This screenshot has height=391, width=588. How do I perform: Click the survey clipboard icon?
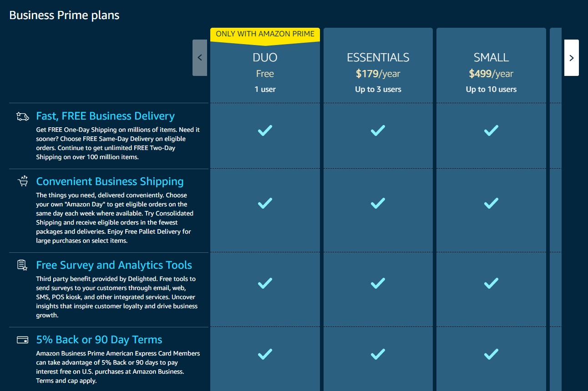pos(23,265)
